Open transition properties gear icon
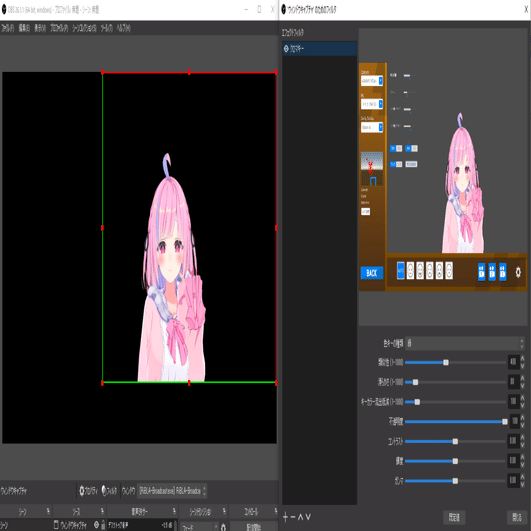 coord(224,527)
